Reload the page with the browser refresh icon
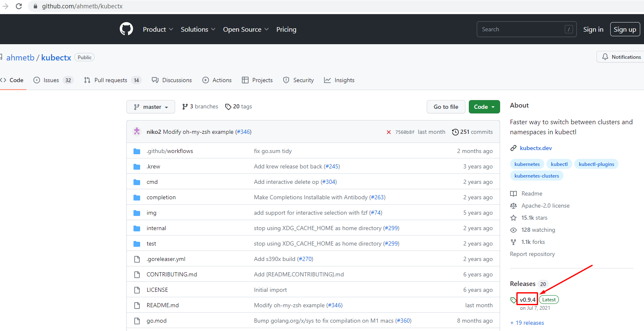Screen dimensions: 644x331 click(19, 6)
